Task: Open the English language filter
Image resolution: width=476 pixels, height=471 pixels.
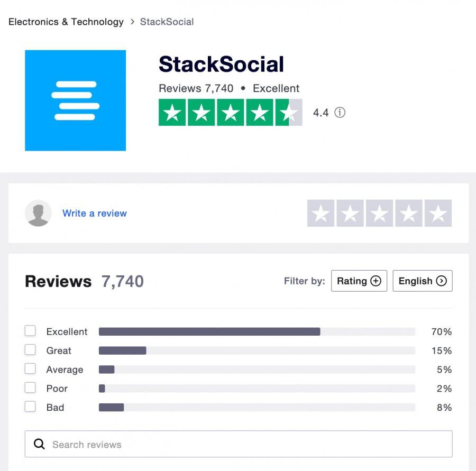Action: (423, 281)
